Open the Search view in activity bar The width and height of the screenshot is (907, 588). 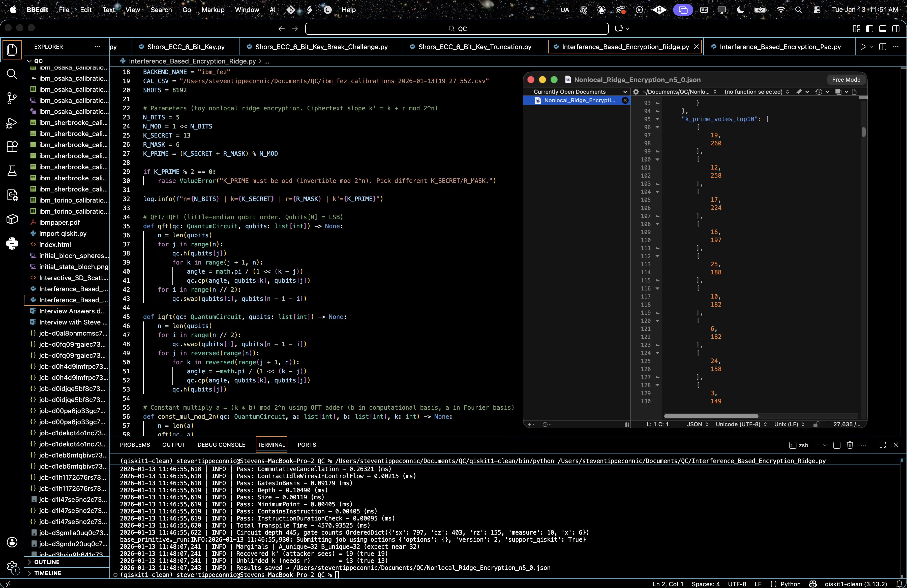coord(12,74)
